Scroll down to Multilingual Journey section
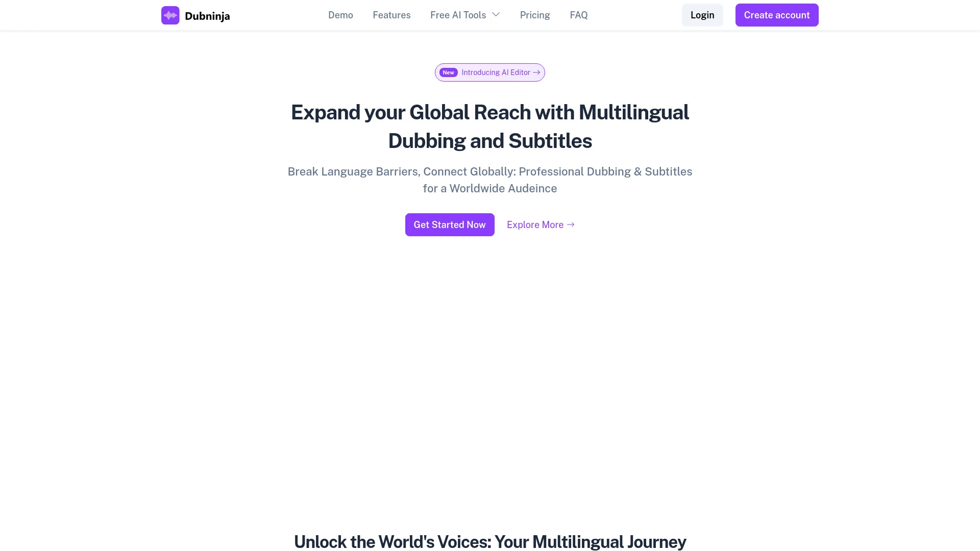Screen dimensions: 980x551 pyautogui.click(x=490, y=542)
